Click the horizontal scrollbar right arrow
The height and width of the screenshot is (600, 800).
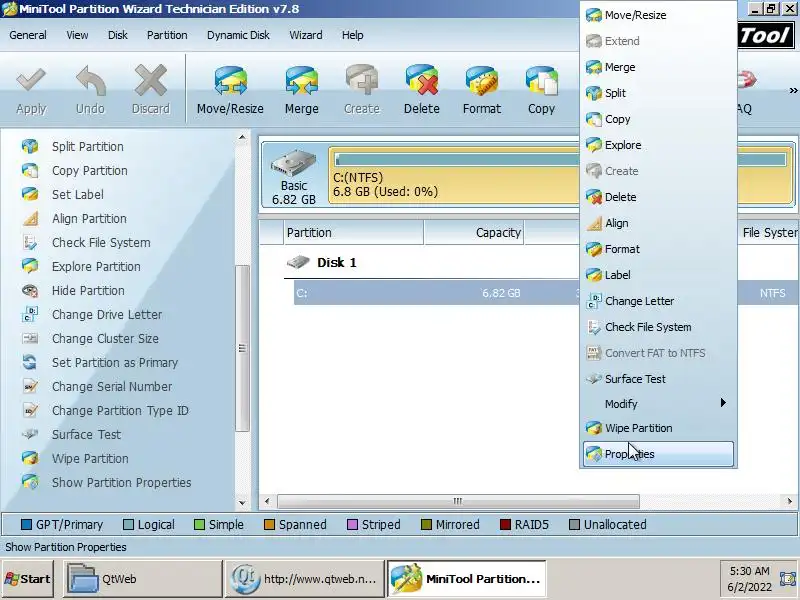[789, 502]
